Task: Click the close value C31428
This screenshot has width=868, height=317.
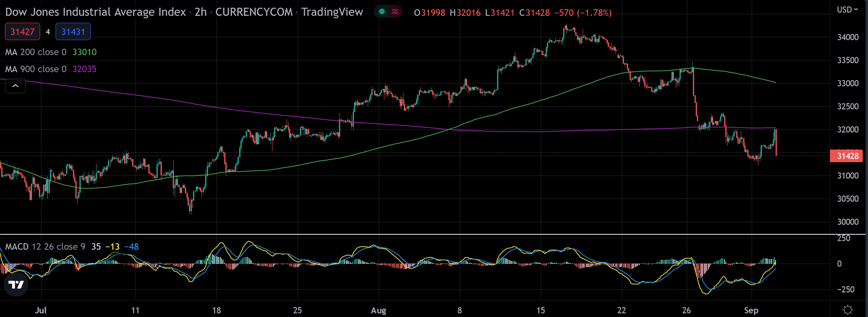Action: coord(535,13)
